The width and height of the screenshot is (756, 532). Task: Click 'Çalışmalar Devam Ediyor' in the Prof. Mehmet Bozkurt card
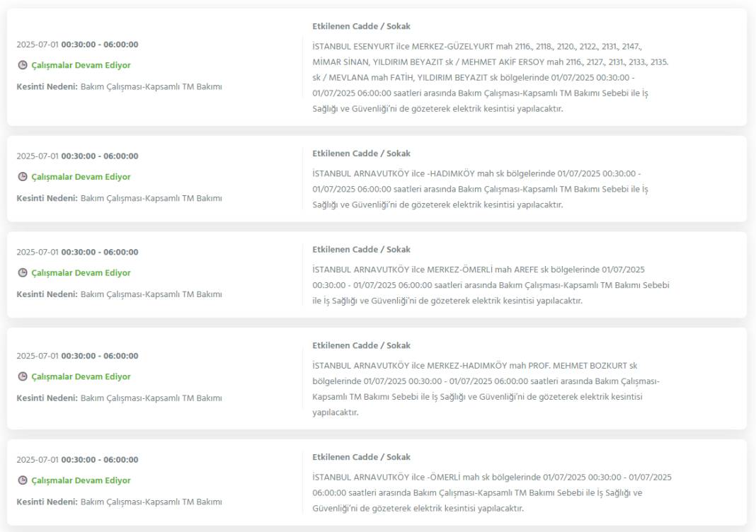(81, 377)
